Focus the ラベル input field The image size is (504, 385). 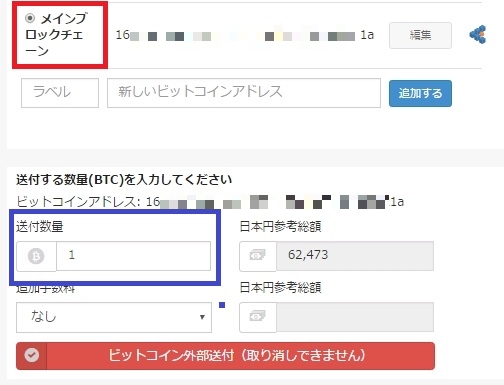tap(60, 93)
